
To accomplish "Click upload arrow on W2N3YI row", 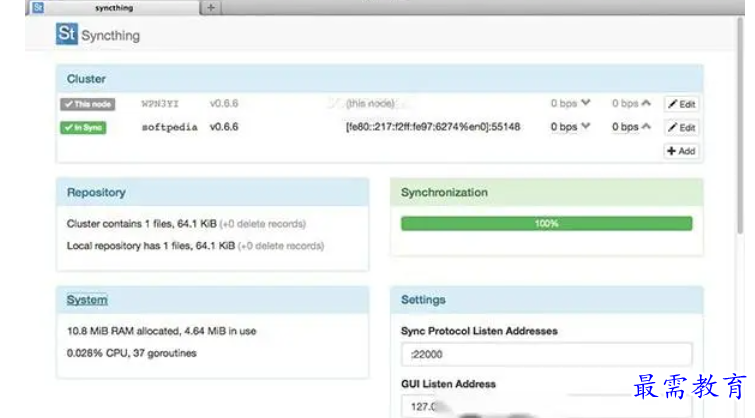I will click(x=646, y=103).
